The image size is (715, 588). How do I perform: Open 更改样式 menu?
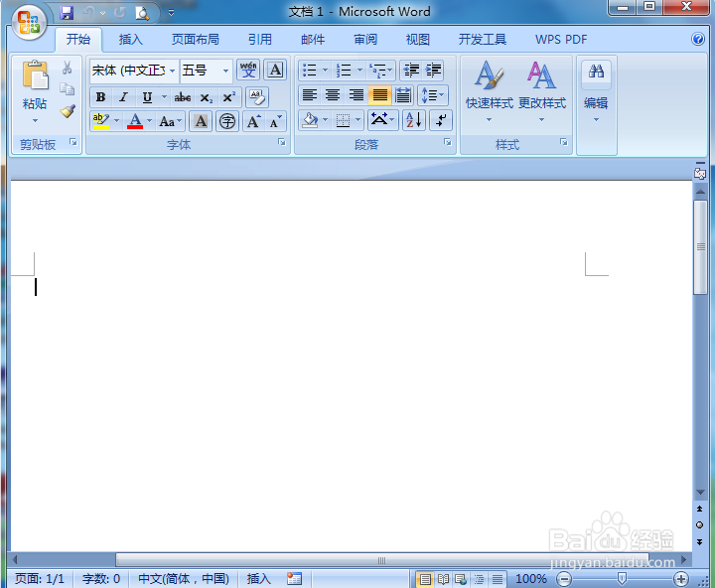coord(542,91)
